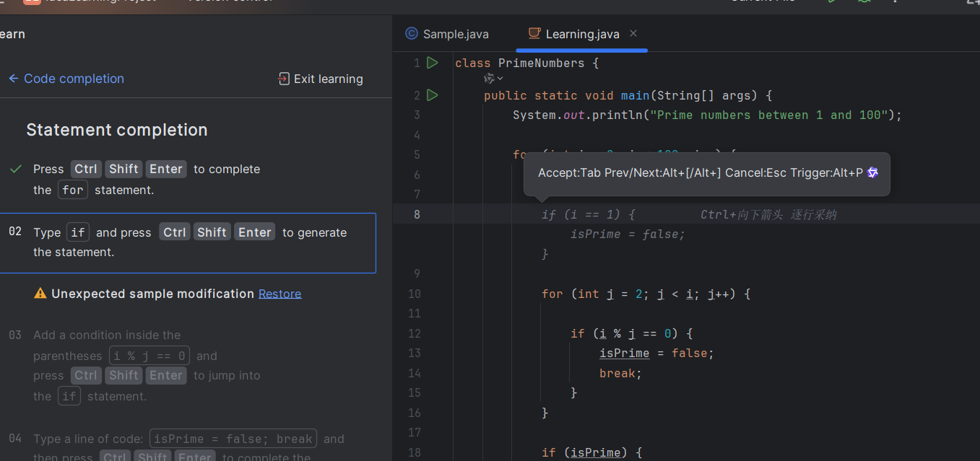Viewport: 980px width, 461px height.
Task: Click line number 8 in the gutter
Action: (x=417, y=214)
